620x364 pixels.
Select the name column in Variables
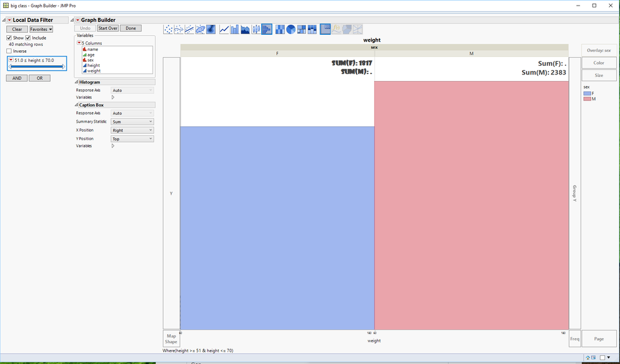93,50
